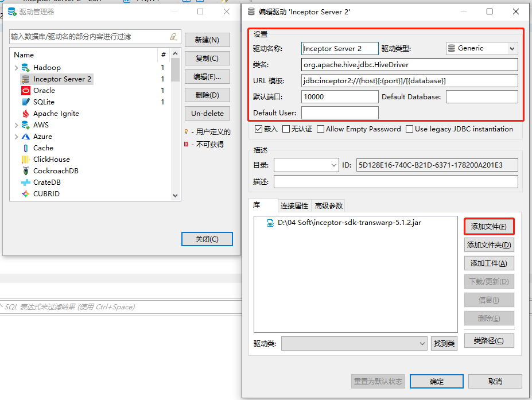Click the Hadoop database icon in driver list

click(x=25, y=68)
